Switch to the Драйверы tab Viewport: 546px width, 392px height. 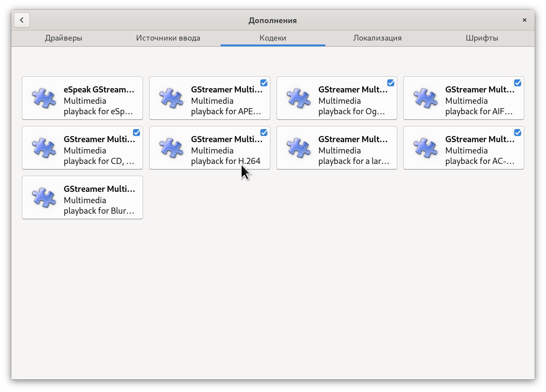pyautogui.click(x=64, y=38)
